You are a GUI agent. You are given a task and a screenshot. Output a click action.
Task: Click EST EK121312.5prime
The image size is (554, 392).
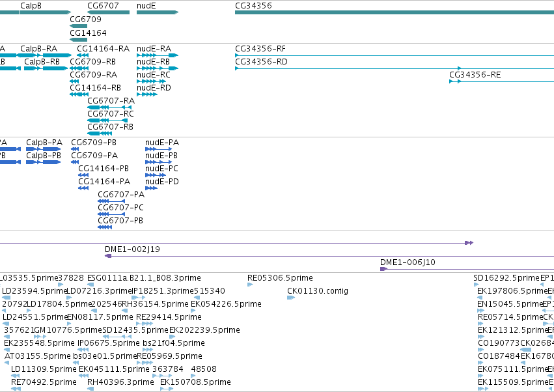click(x=513, y=330)
